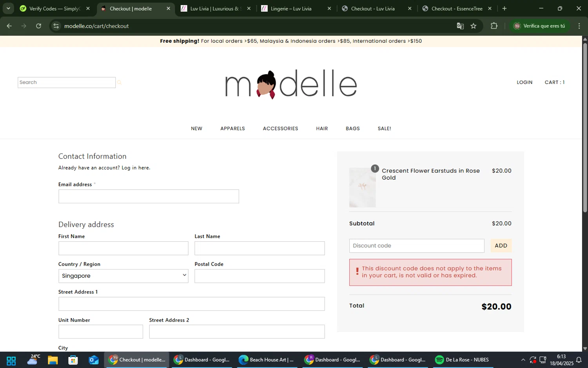Click the browser forward arrow
588x368 pixels.
pos(24,26)
